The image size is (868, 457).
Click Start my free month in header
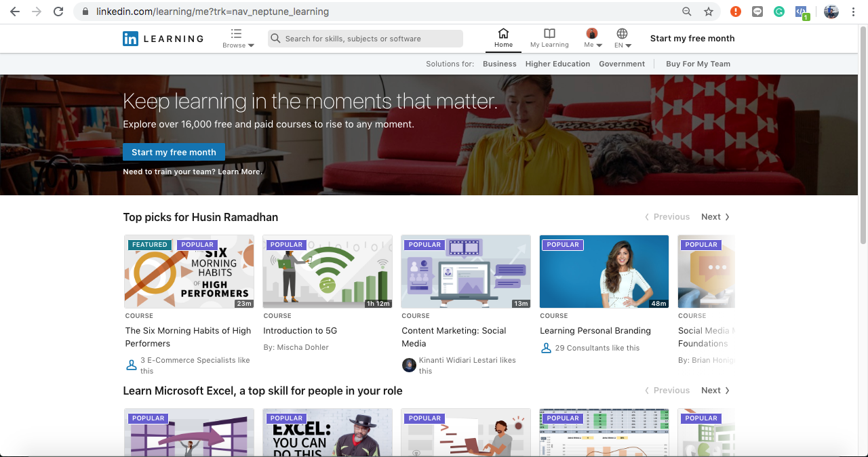point(692,39)
